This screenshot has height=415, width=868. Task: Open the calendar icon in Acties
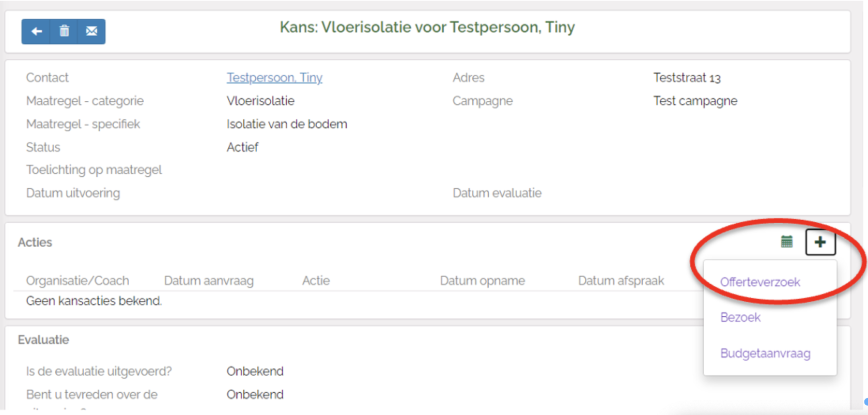click(x=786, y=242)
